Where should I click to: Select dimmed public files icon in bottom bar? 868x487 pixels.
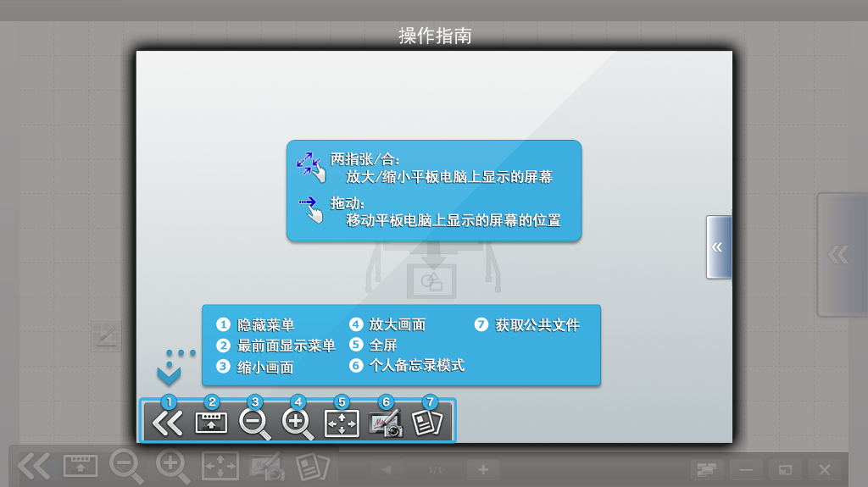312,467
